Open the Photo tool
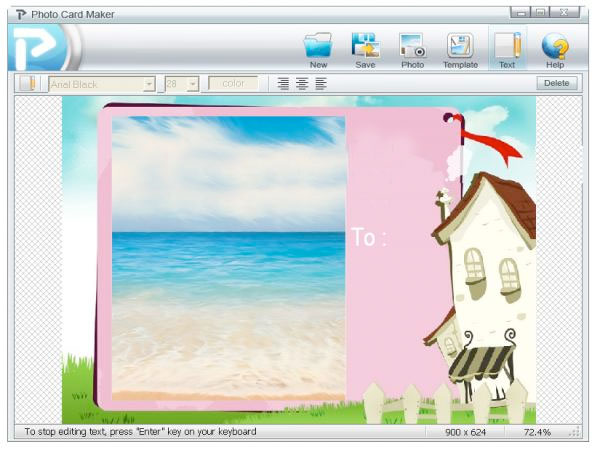This screenshot has height=450, width=600. (412, 49)
